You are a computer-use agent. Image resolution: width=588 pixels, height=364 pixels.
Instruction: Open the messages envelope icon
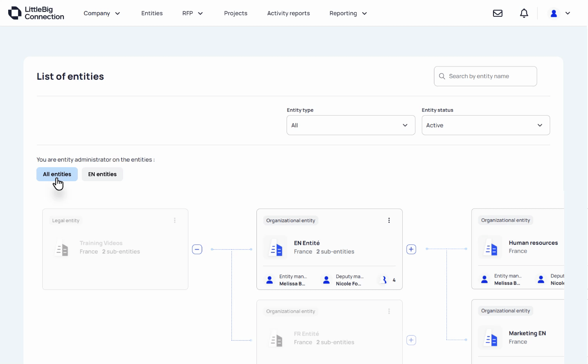(x=498, y=13)
